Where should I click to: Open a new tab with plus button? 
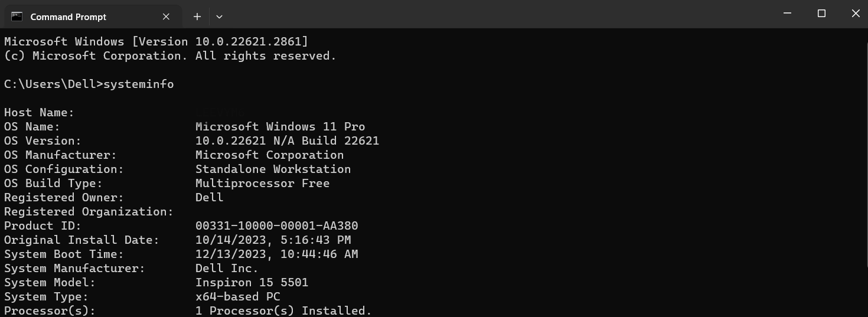click(197, 17)
